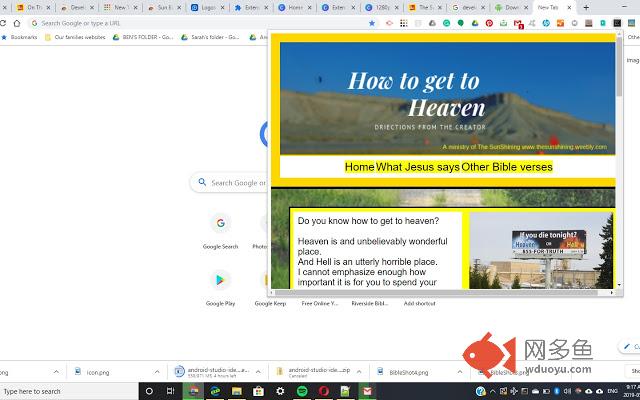640x400 pixels.
Task: Open the Bookmarks folder in bookmarks bar
Action: tap(19, 37)
